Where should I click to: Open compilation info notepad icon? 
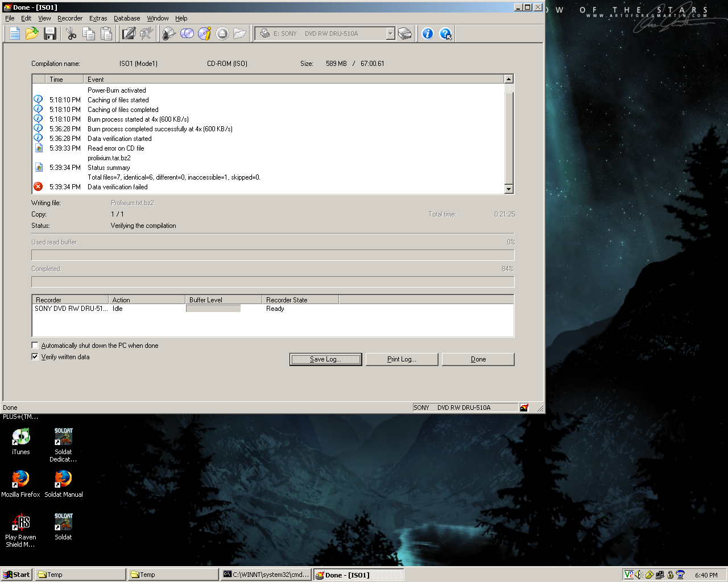coord(129,34)
